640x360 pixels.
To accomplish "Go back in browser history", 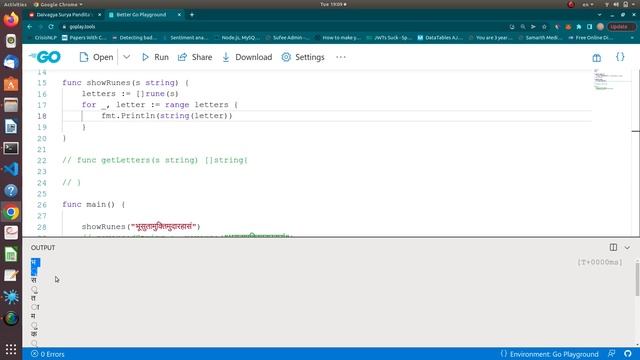I will click(30, 27).
